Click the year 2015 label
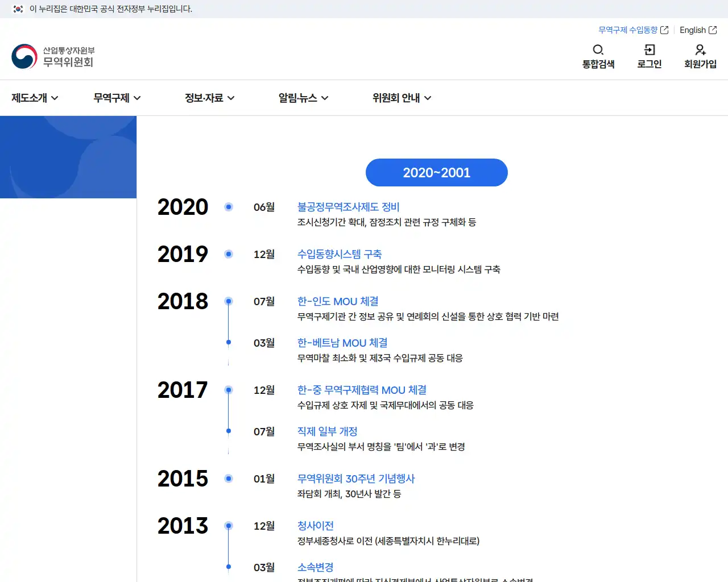The image size is (728, 582). 183,479
